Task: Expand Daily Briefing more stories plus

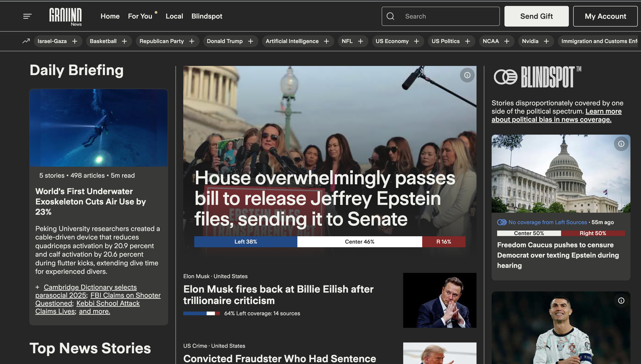Action: click(x=38, y=287)
